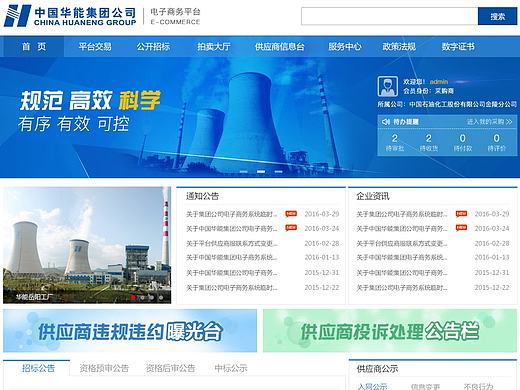Viewport: 520px width, 390px height.
Task: Open 供应商投诉处理公告栏 banner
Action: (x=390, y=331)
